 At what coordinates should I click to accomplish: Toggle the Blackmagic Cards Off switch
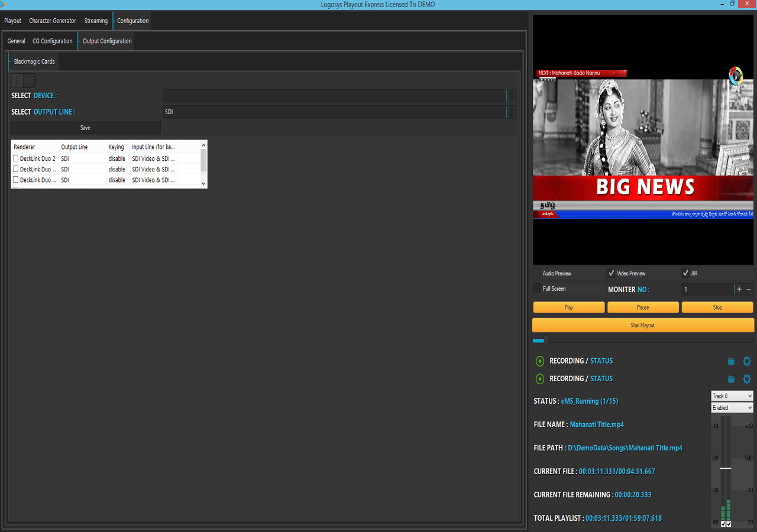(x=24, y=81)
